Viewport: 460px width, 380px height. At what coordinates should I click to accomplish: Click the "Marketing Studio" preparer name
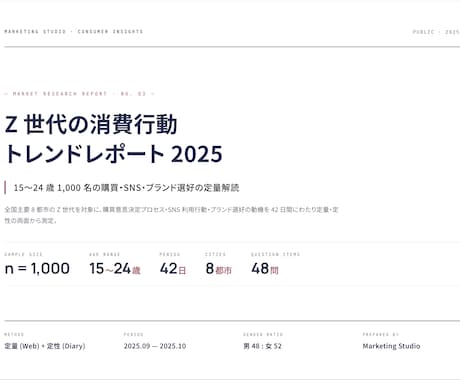click(x=391, y=346)
